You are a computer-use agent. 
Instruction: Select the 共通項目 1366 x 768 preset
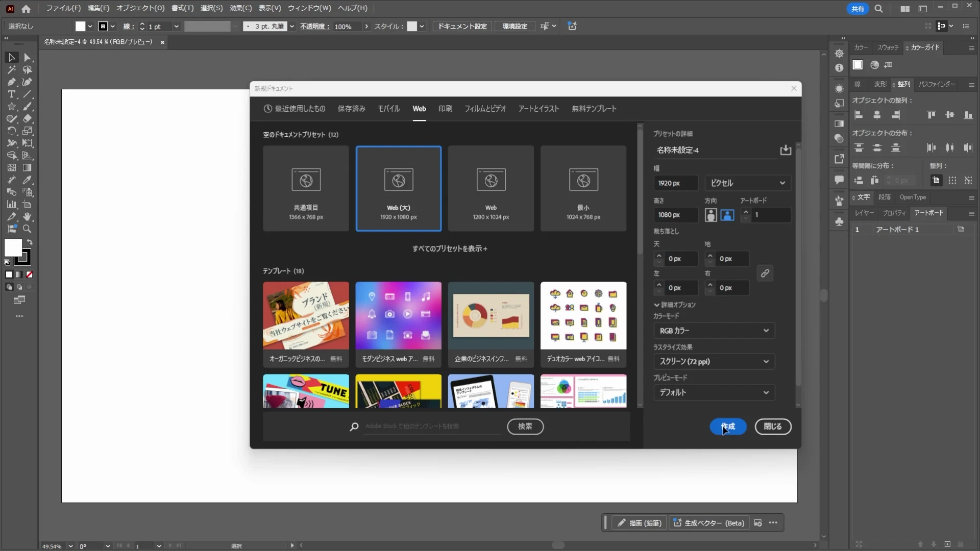point(306,189)
